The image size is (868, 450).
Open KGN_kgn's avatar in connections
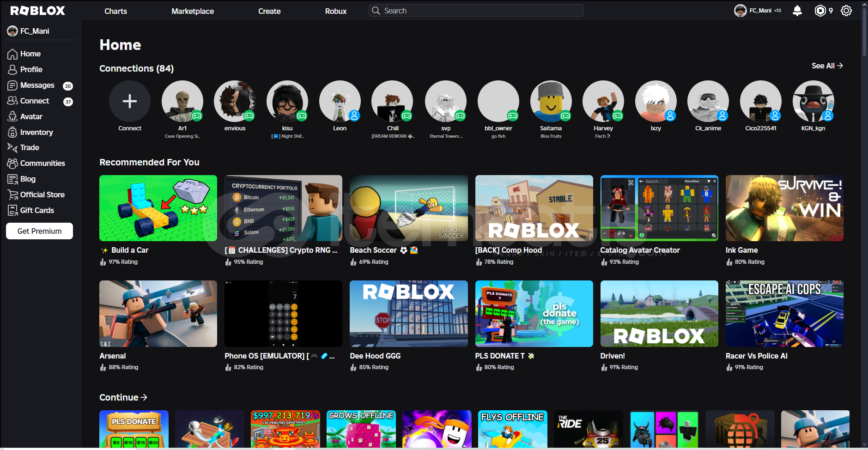coord(813,101)
